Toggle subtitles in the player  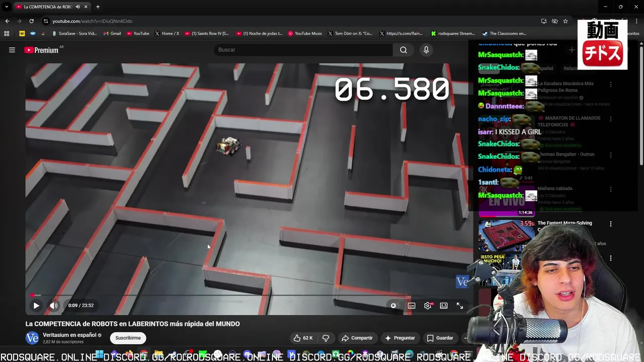tap(412, 305)
